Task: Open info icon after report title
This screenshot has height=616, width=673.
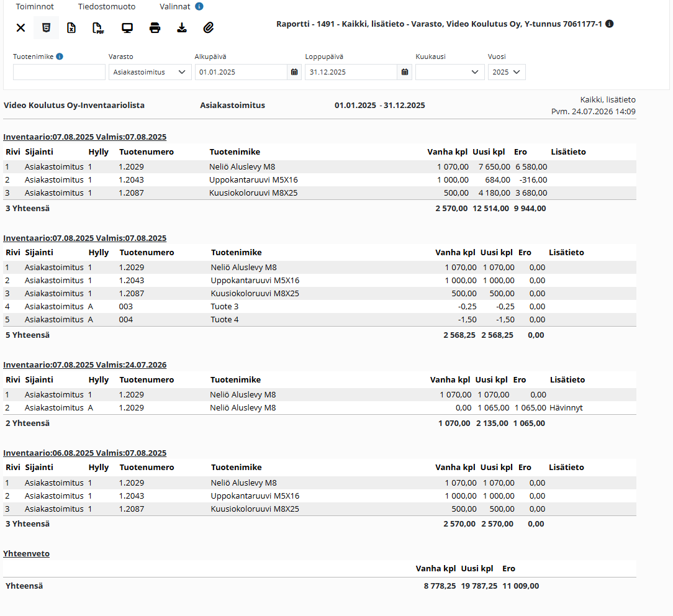Action: tap(609, 24)
